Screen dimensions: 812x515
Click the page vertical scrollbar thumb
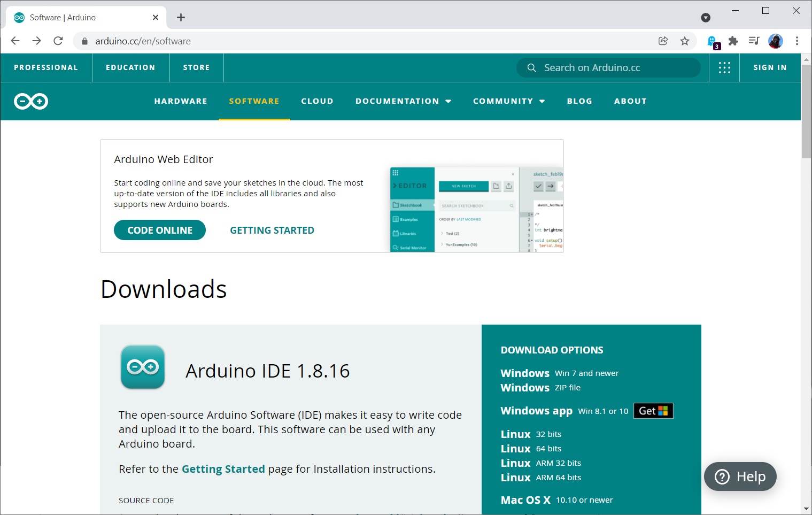point(806,111)
